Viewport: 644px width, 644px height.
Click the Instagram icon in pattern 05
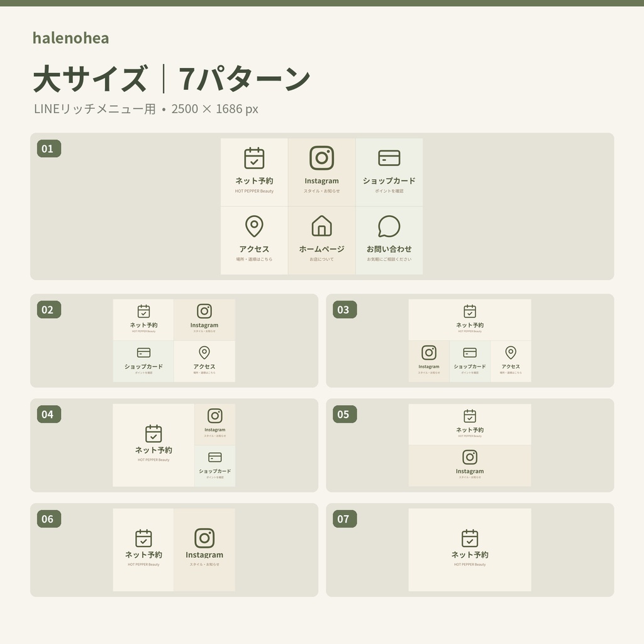tap(470, 457)
